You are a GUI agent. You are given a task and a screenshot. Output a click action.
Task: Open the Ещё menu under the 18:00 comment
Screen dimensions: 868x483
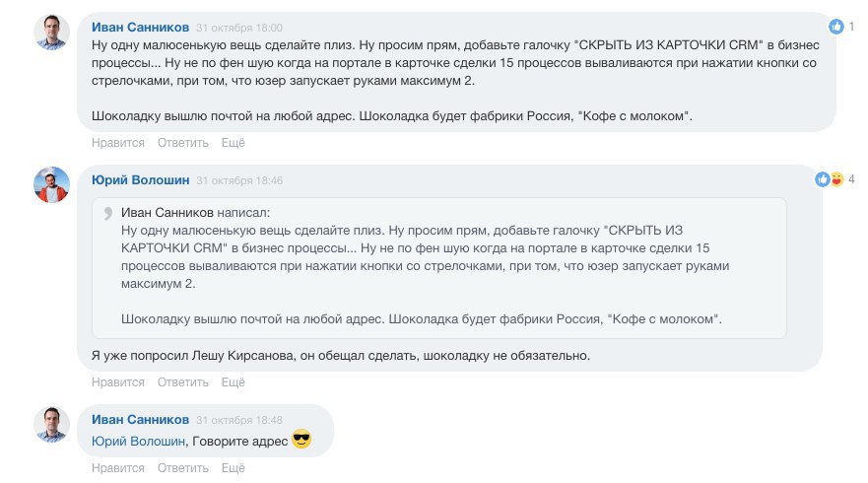pos(233,143)
